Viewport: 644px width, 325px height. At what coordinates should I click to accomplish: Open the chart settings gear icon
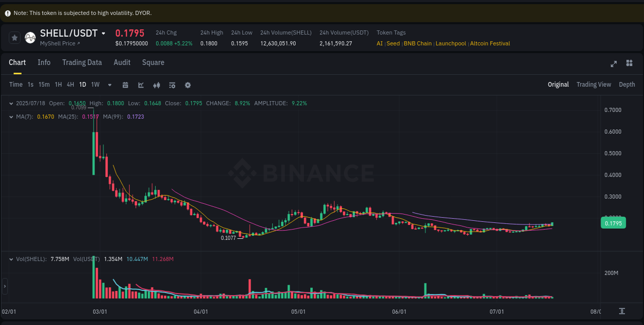pos(188,85)
